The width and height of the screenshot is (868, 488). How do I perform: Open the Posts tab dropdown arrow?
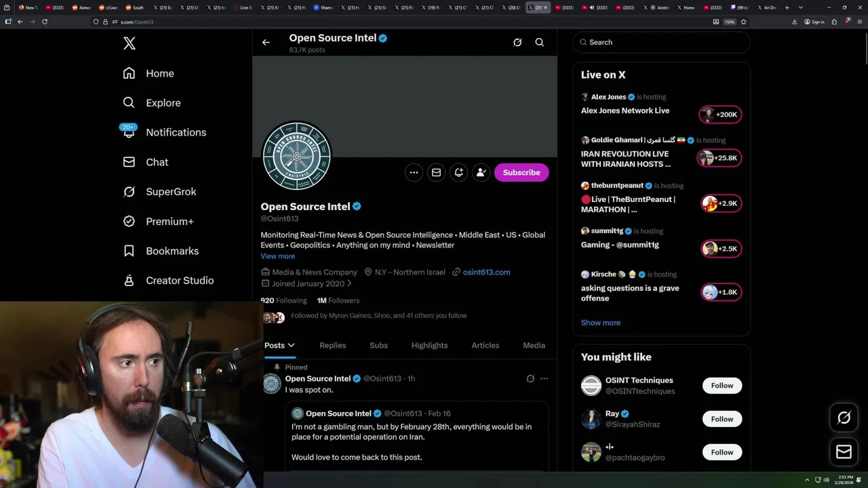pyautogui.click(x=291, y=345)
